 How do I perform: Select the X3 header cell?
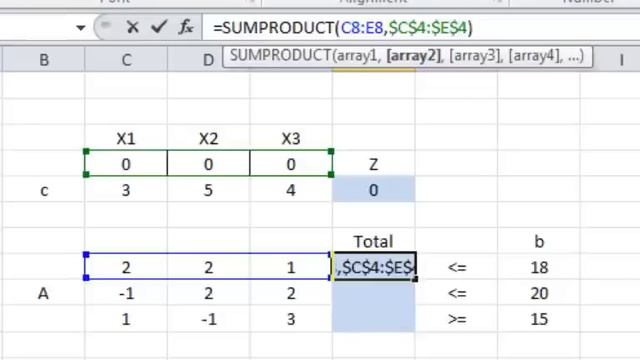[291, 138]
